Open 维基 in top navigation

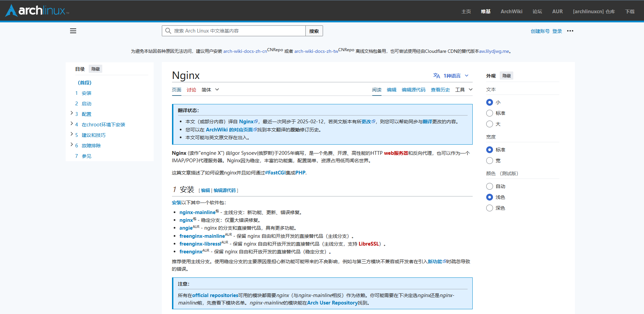tap(486, 12)
